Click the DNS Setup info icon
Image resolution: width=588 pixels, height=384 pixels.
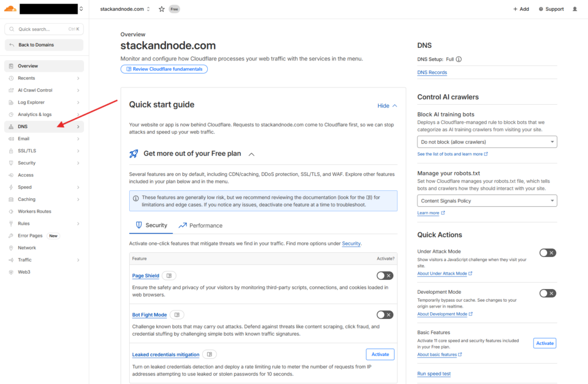coord(459,59)
